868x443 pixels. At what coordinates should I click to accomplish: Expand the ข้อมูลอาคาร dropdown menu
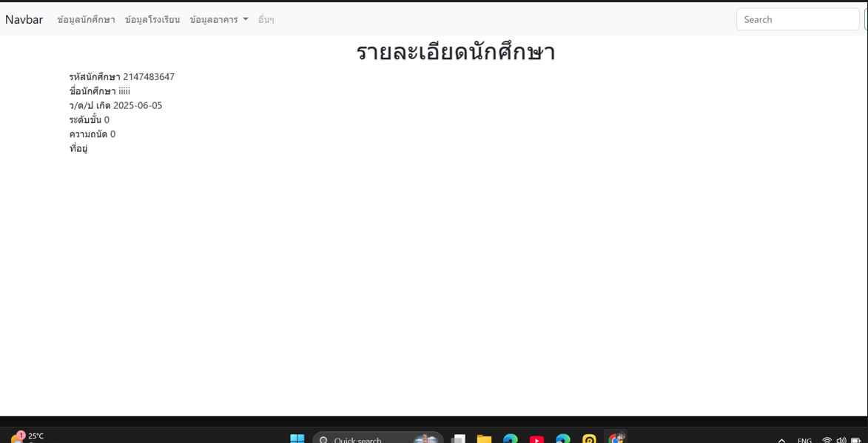(x=218, y=19)
